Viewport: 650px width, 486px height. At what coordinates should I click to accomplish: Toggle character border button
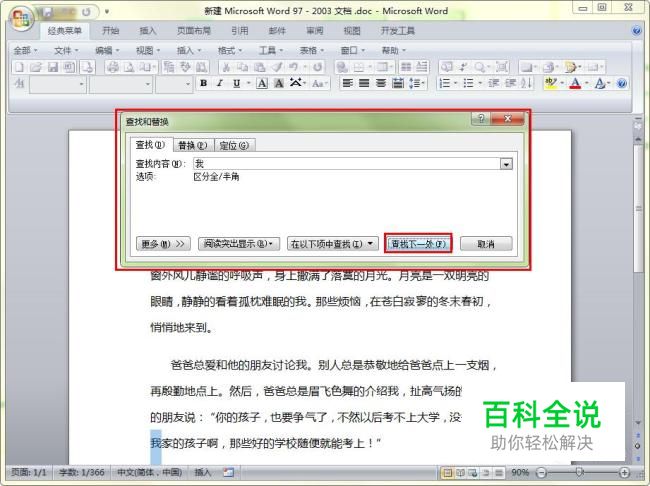262,83
